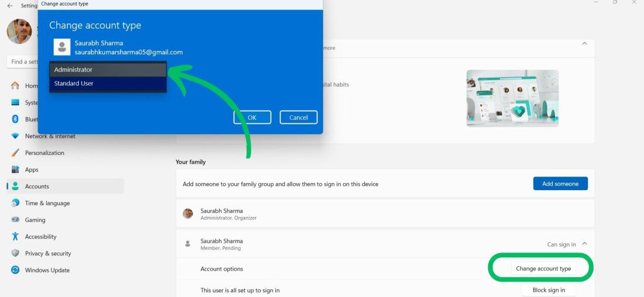Click the user profile picture
Viewport: 644px width, 297px height.
tap(19, 32)
